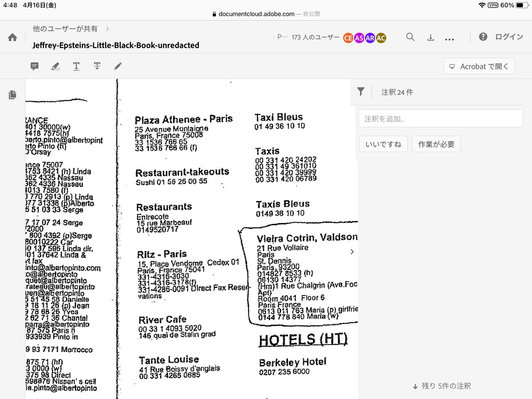Click the いいですね quick reply
Image resolution: width=532 pixels, height=399 pixels.
point(383,144)
